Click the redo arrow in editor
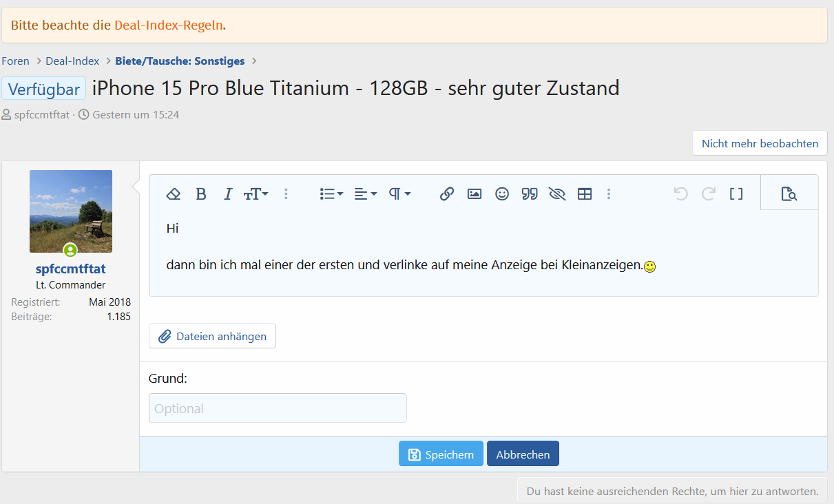Image resolution: width=834 pixels, height=504 pixels. pos(709,194)
